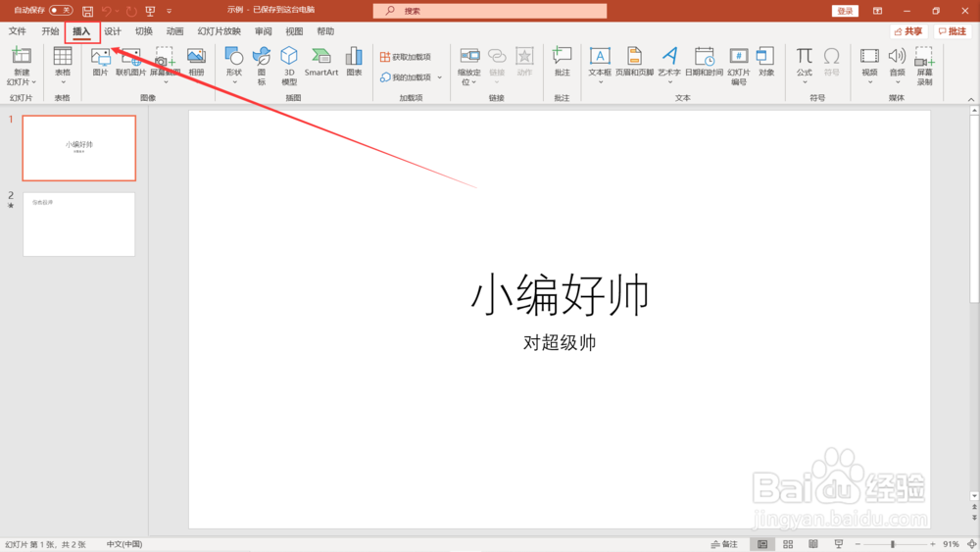Open the Help (帮助) tab

(325, 31)
